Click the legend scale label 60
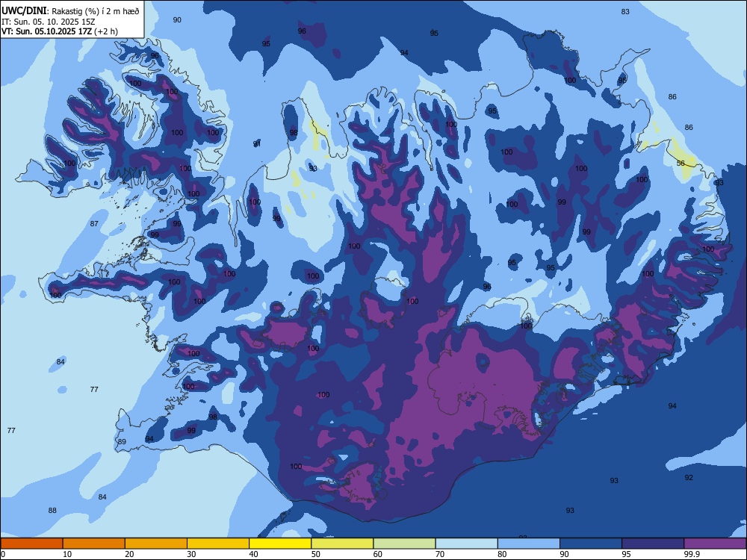The image size is (747, 560). click(x=377, y=554)
